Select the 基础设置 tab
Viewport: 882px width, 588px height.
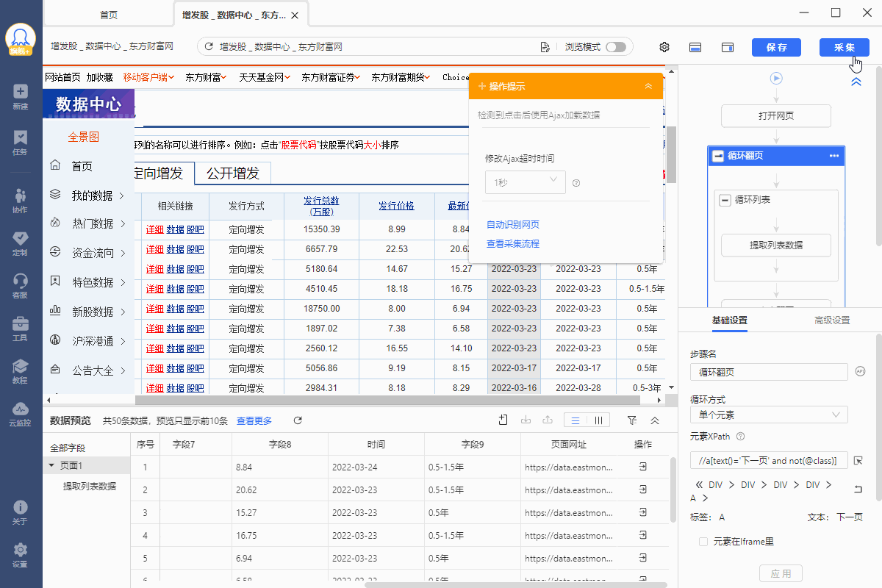pos(730,320)
